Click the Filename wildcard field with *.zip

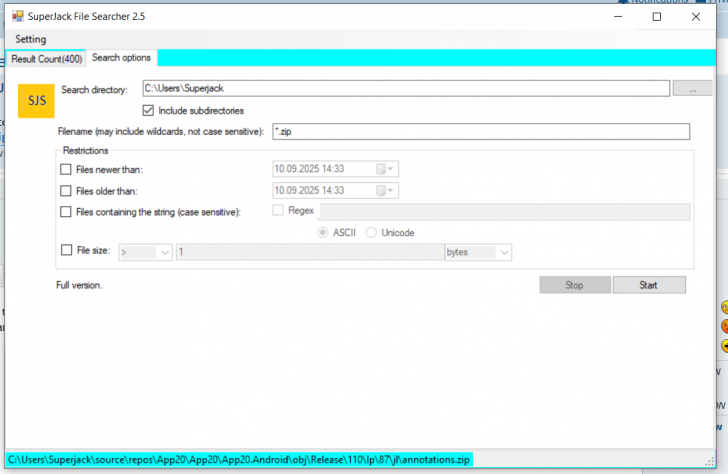click(x=481, y=132)
